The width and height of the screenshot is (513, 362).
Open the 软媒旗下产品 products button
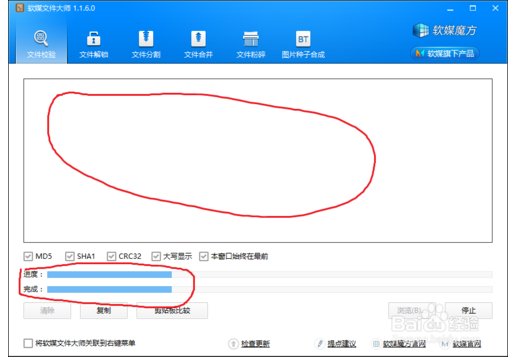pyautogui.click(x=445, y=53)
